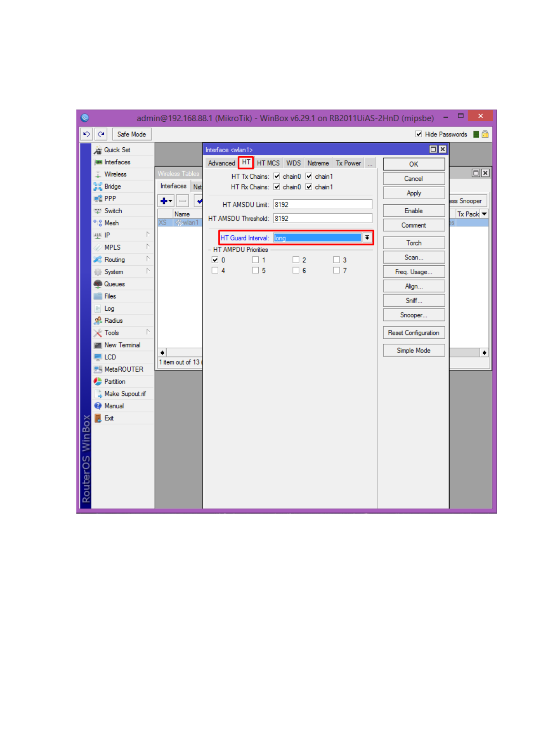
Task: Click the OK button
Action: coord(414,164)
